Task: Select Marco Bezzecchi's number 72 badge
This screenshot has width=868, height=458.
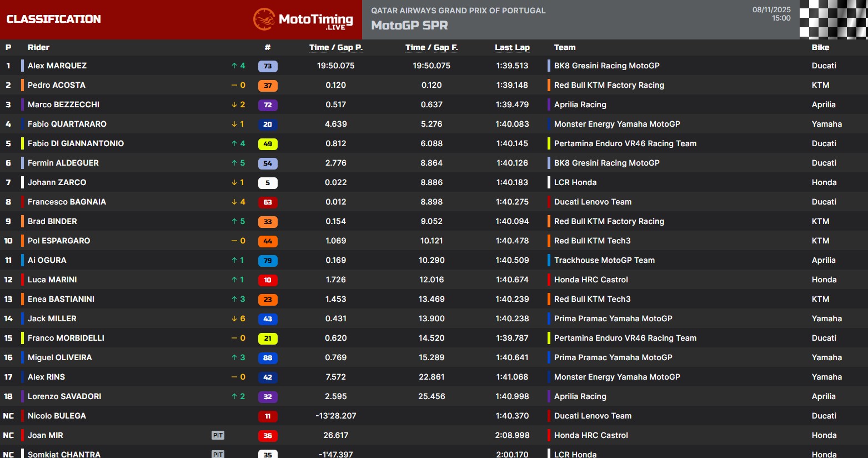Action: click(268, 104)
